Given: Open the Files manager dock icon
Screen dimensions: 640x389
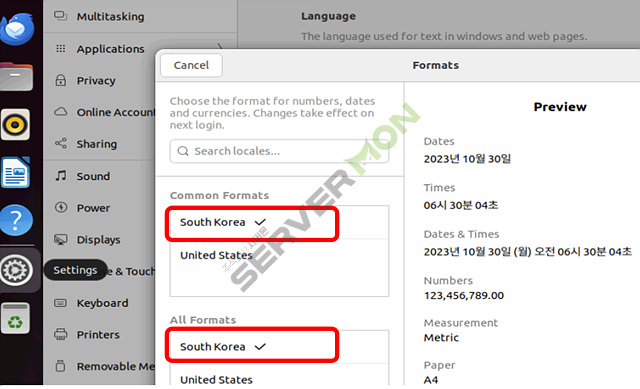Looking at the screenshot, I should 16,77.
